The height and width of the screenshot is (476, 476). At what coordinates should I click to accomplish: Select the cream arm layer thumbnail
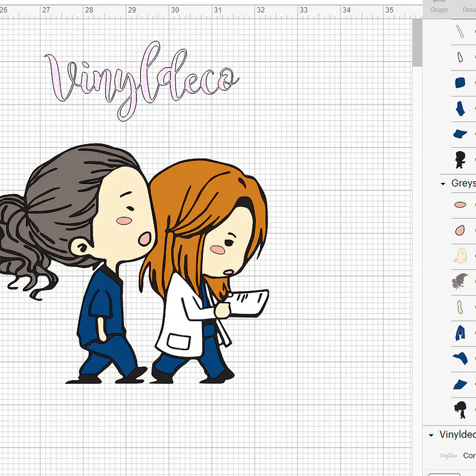[460, 308]
